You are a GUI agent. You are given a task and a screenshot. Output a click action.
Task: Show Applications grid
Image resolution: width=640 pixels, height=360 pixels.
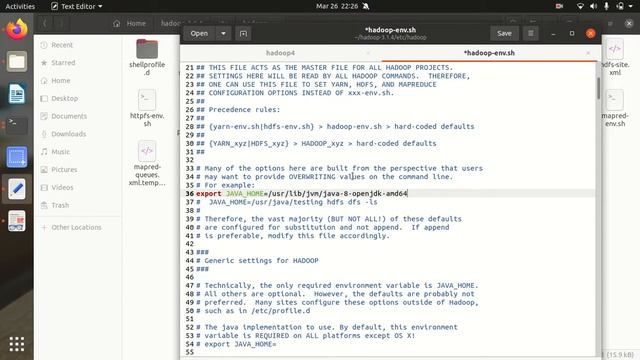pos(17,344)
